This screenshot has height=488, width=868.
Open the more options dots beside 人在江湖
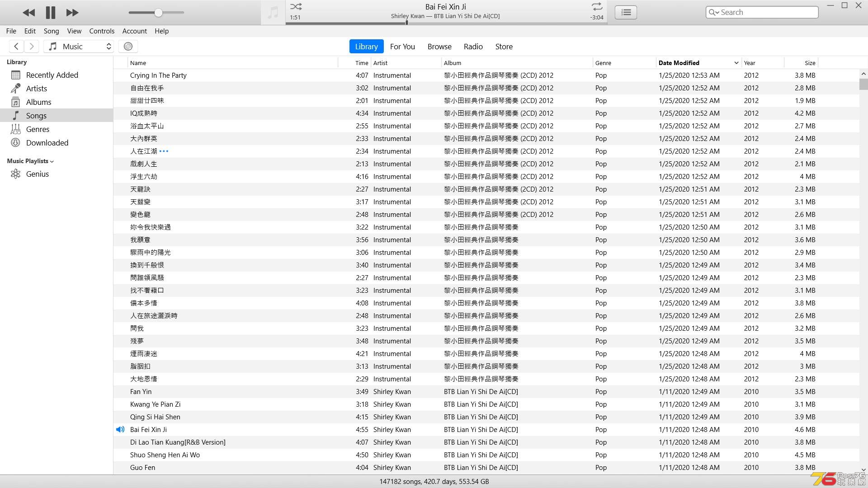164,151
